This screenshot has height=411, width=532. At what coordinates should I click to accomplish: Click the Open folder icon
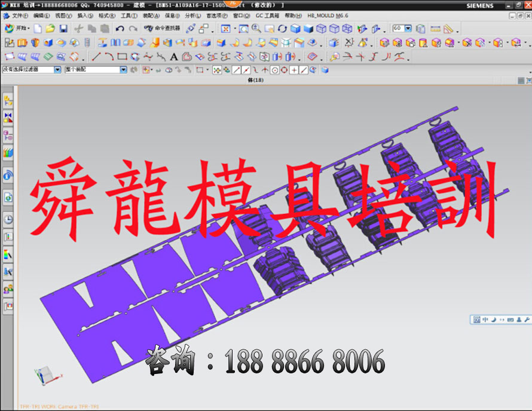click(50, 29)
